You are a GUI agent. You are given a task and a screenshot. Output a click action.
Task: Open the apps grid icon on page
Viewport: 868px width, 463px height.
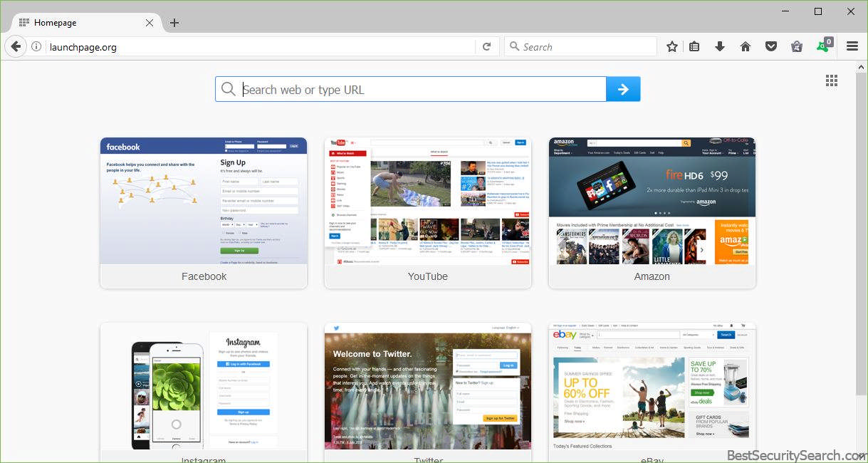pyautogui.click(x=832, y=80)
